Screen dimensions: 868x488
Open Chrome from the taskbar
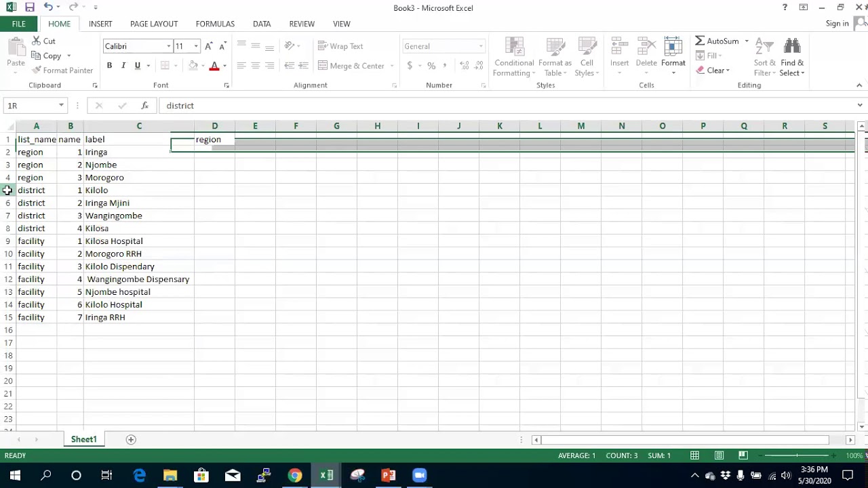click(295, 475)
